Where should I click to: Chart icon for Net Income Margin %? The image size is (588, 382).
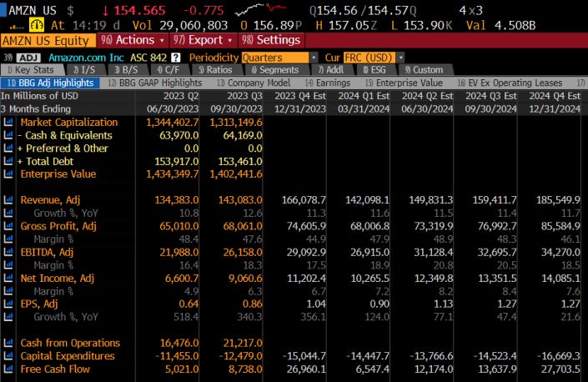[x=8, y=291]
